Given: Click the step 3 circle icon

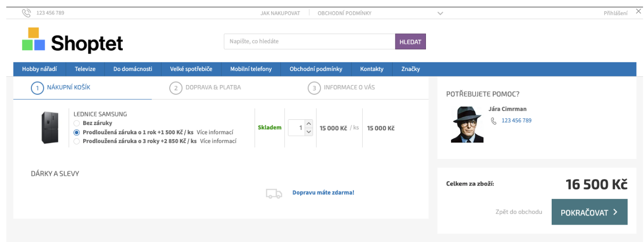Looking at the screenshot, I should [x=314, y=88].
